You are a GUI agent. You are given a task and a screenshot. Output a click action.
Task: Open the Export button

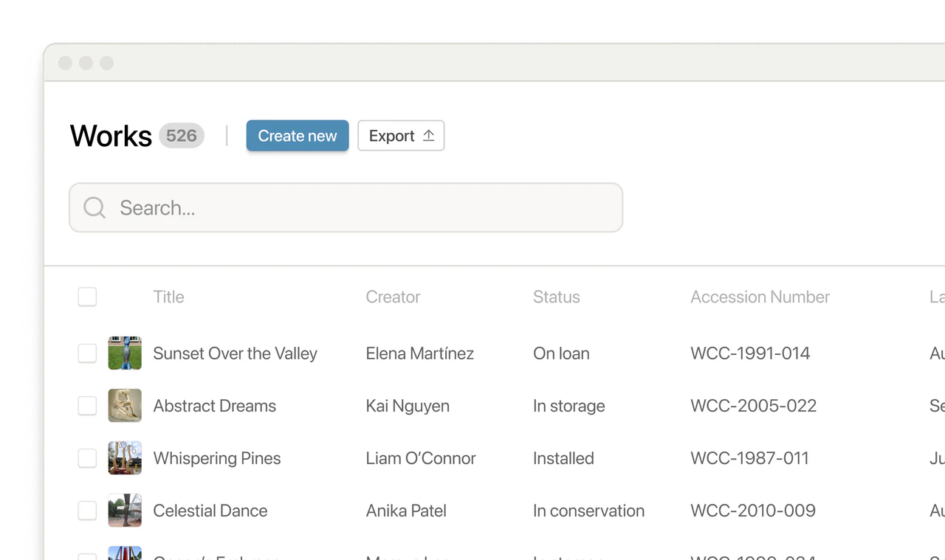click(x=401, y=136)
